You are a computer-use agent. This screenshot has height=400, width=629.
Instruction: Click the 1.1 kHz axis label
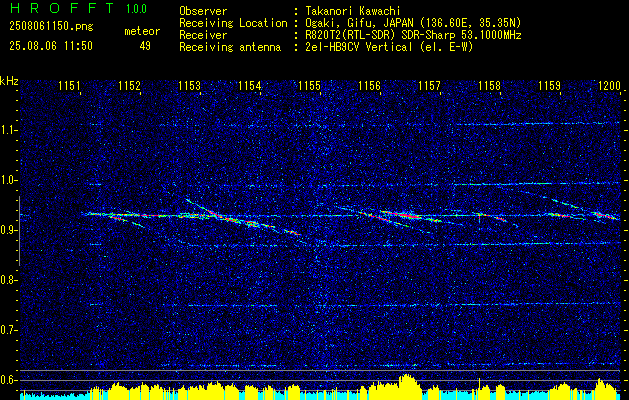pyautogui.click(x=9, y=130)
